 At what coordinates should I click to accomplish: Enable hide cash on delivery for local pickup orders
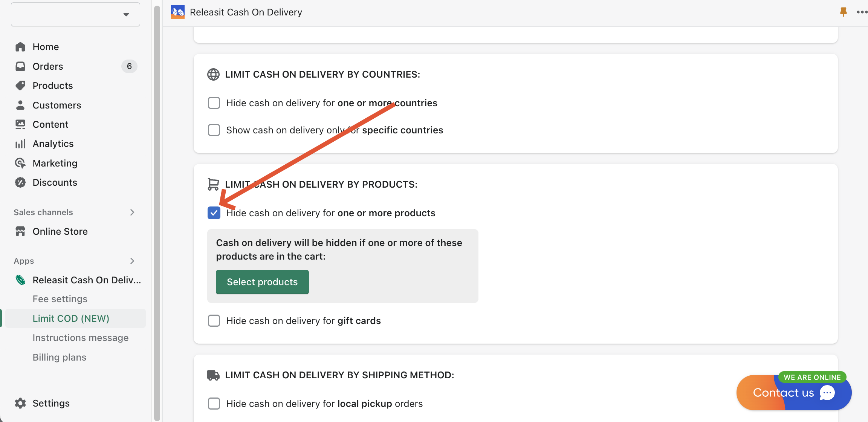214,403
